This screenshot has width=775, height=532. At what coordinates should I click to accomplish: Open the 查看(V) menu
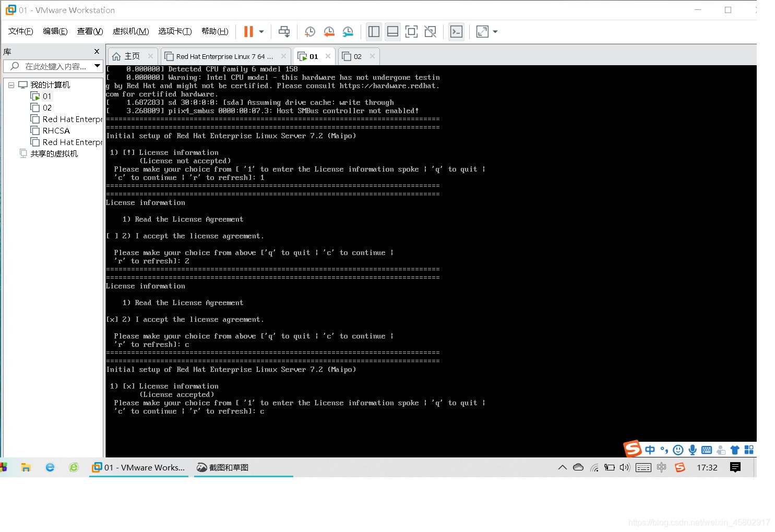(90, 31)
